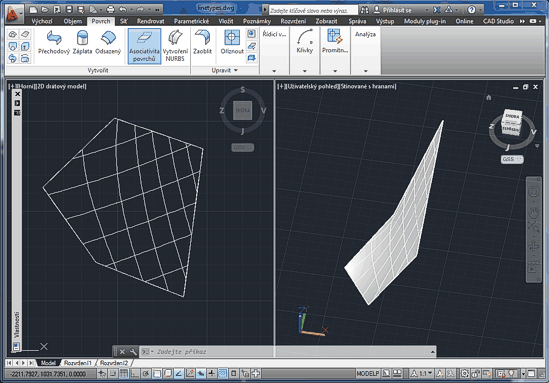Expand the Řídicí vrcholy panel arrow
549x383 pixels.
coord(274,71)
